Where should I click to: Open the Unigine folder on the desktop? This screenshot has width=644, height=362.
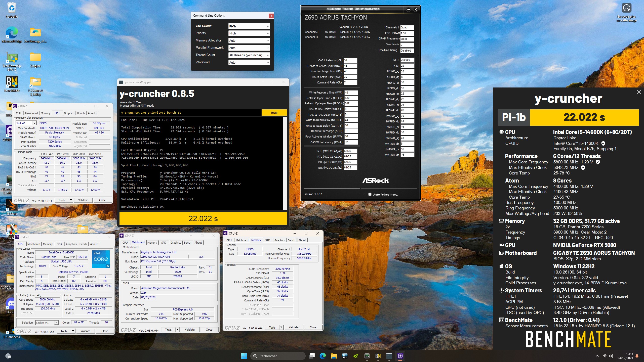tap(35, 59)
